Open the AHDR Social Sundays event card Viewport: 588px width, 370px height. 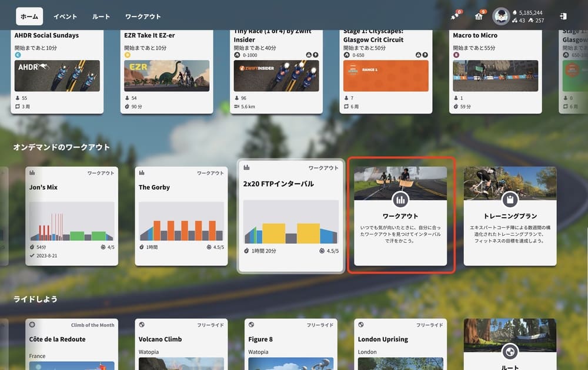click(x=57, y=71)
